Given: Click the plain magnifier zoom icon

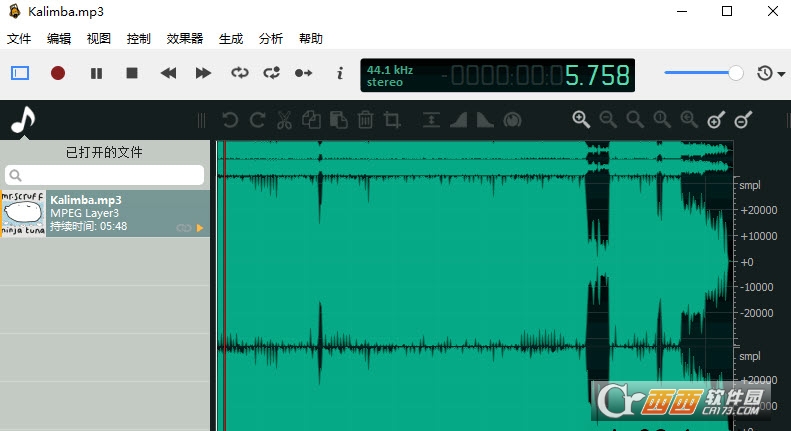Looking at the screenshot, I should click(x=635, y=120).
